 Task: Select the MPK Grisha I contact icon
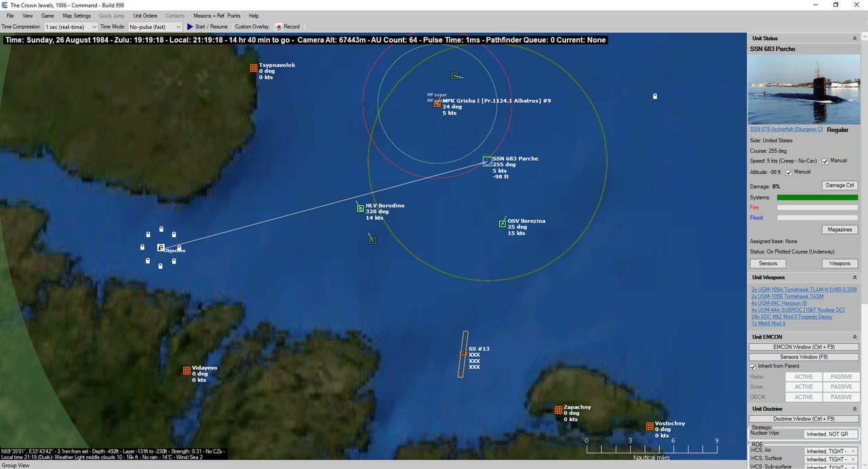coord(437,103)
